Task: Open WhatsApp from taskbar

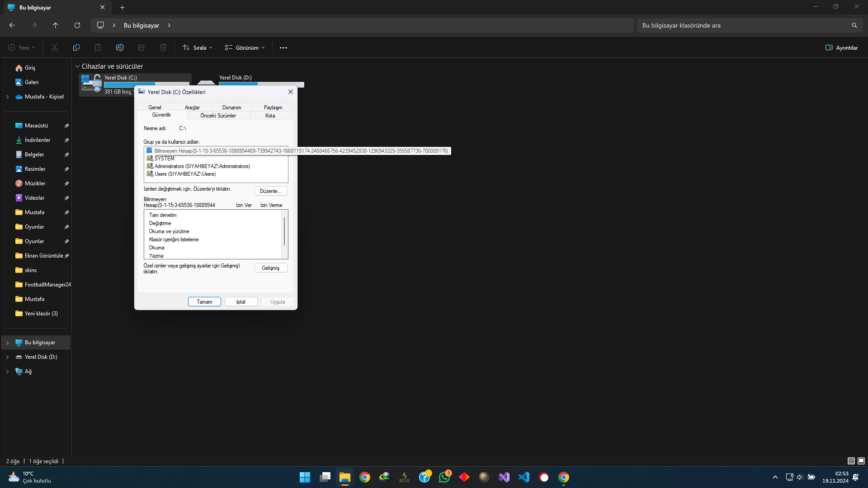Action: tap(445, 477)
